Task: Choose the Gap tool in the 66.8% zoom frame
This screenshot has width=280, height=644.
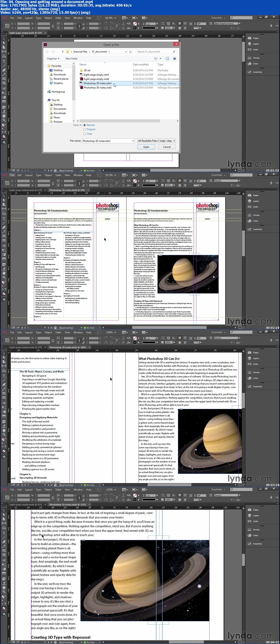Action: (x=4, y=51)
